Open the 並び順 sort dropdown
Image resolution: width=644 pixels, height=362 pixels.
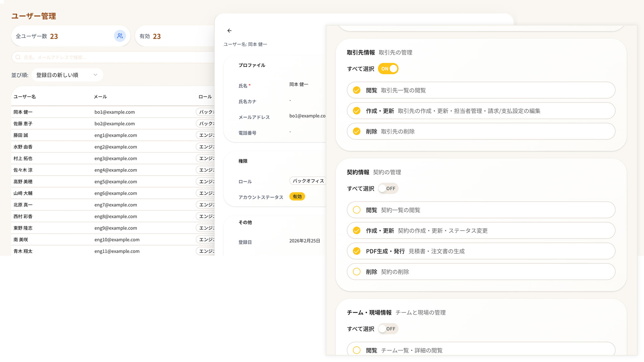point(67,75)
